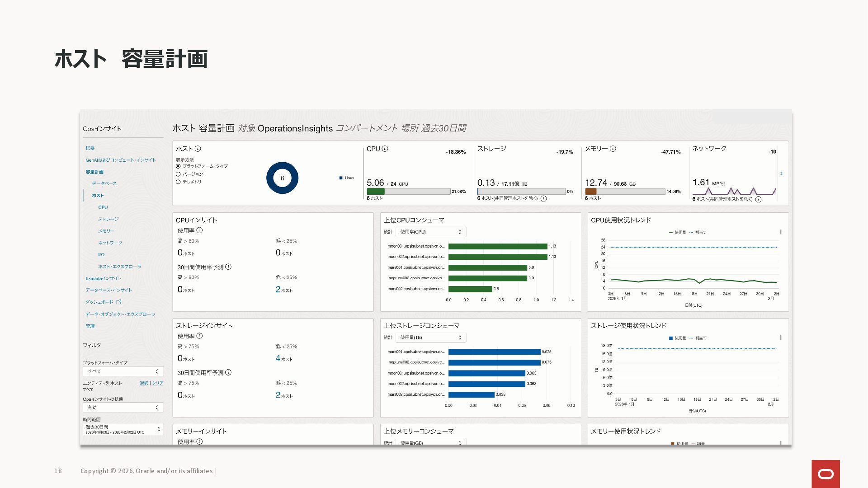Select テレメトリ radio option
The image size is (868, 488).
pyautogui.click(x=179, y=182)
